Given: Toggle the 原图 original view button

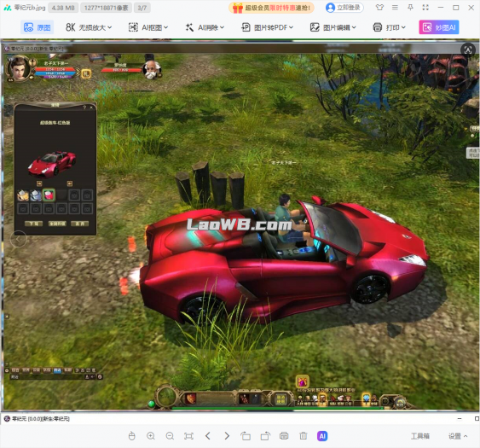Looking at the screenshot, I should 37,27.
